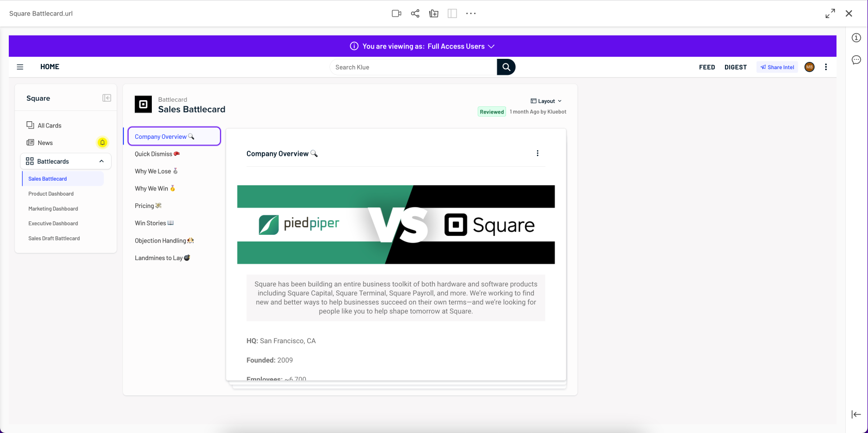The height and width of the screenshot is (433, 868).
Task: Open Company Overview card options menu
Action: pyautogui.click(x=538, y=153)
